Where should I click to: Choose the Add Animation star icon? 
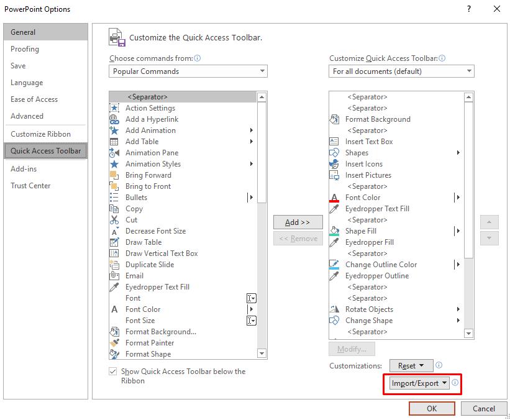click(x=114, y=130)
